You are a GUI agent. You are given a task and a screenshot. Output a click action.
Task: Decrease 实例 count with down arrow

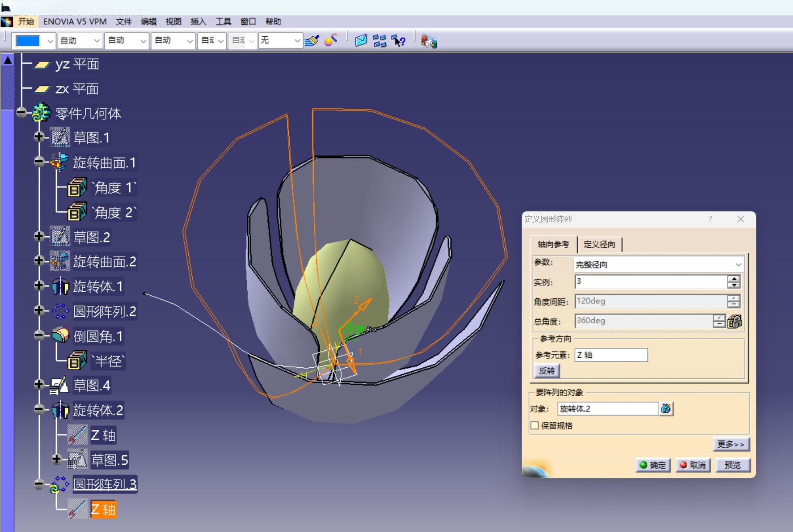[x=734, y=285]
